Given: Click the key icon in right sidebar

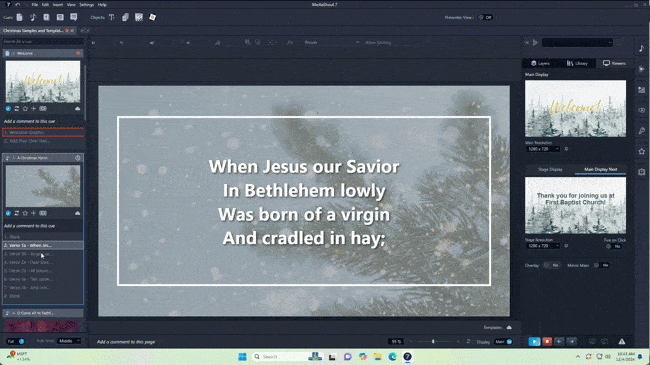Looking at the screenshot, I should click(642, 131).
